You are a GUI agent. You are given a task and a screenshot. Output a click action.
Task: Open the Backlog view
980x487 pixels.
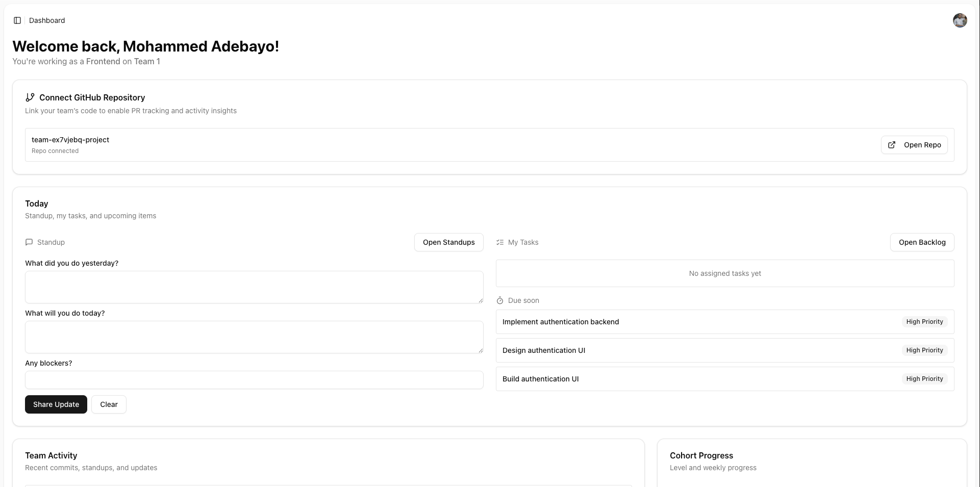922,242
